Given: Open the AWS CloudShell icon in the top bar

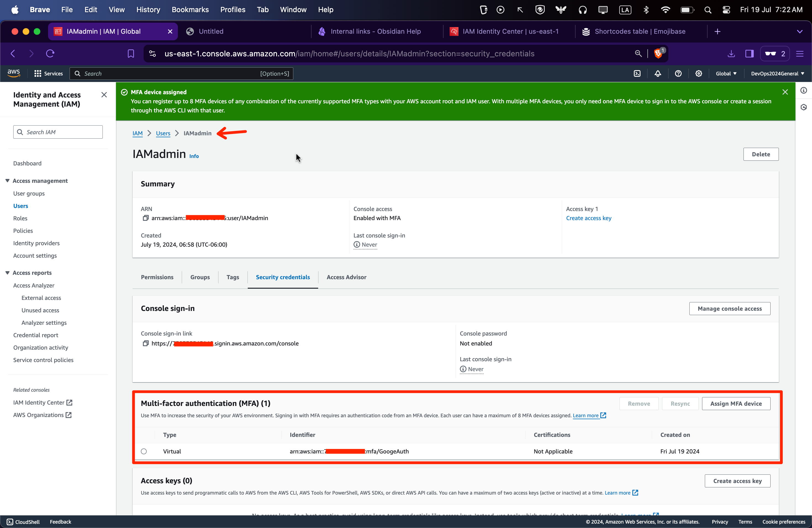Looking at the screenshot, I should 637,74.
